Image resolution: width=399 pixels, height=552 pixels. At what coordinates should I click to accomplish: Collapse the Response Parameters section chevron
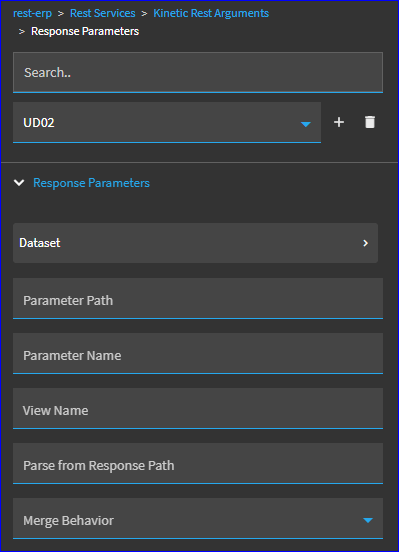tap(19, 183)
